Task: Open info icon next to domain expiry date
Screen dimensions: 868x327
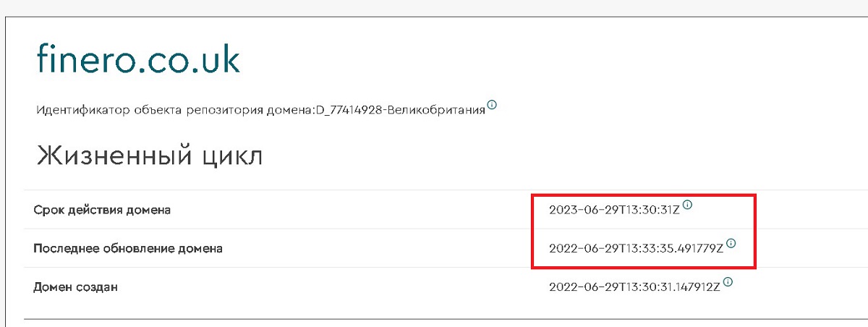Action: [687, 205]
